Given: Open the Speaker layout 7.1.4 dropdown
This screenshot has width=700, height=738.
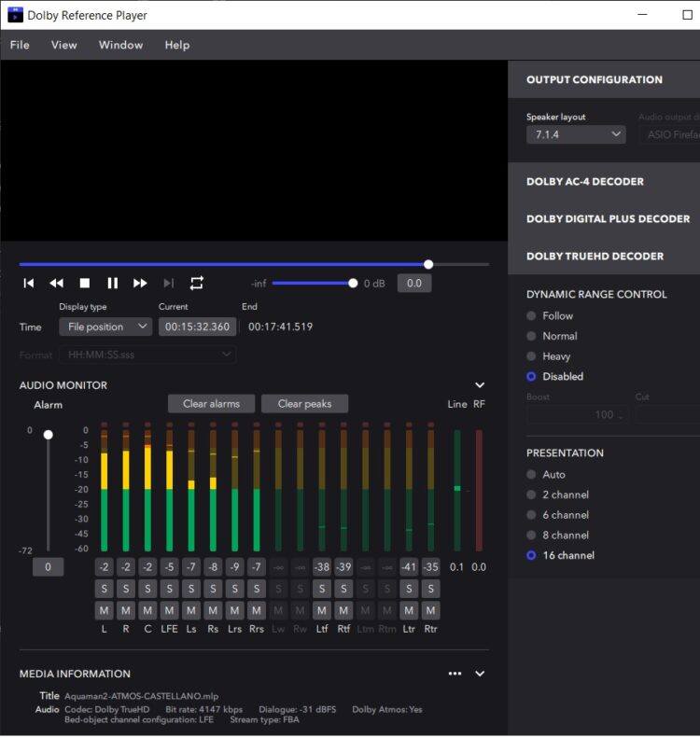Looking at the screenshot, I should [575, 134].
